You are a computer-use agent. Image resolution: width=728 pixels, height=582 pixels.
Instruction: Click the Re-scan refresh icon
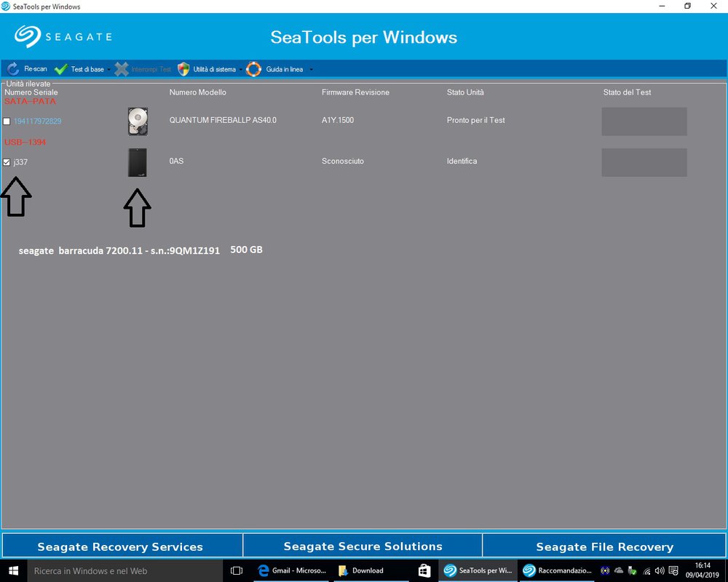13,69
